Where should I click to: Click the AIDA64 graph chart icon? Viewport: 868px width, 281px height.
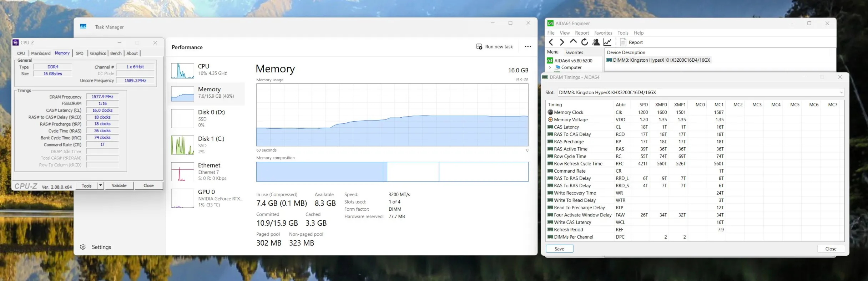[607, 42]
